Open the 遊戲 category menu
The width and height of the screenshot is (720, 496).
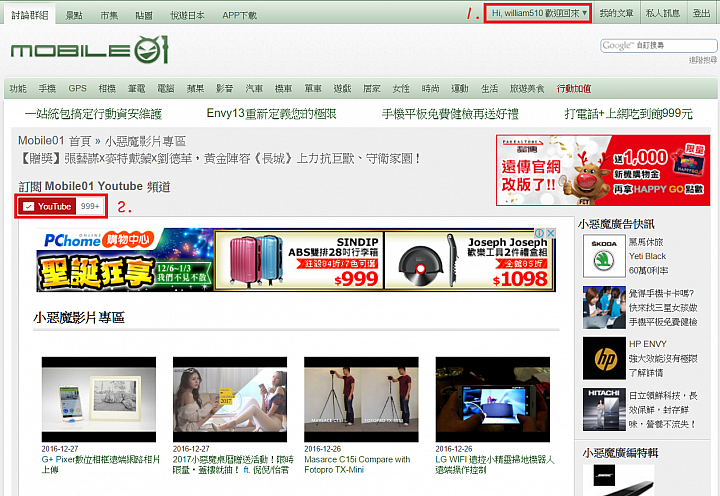pos(342,88)
